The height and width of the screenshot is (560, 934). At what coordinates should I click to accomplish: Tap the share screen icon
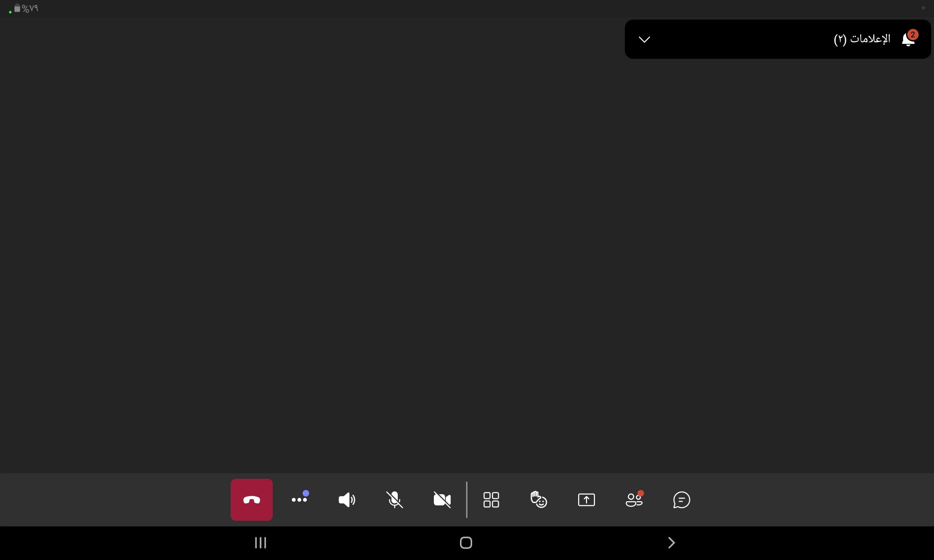(587, 500)
